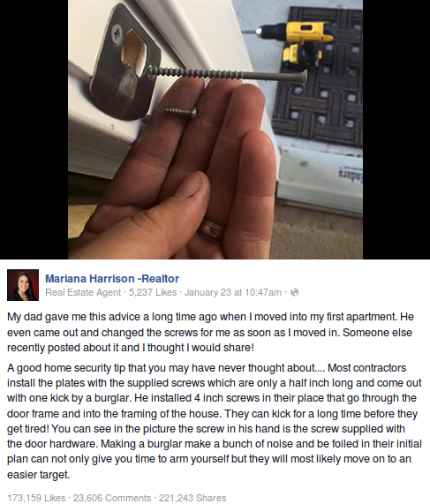Click the patterned doormat in the photo
The height and width of the screenshot is (504, 430).
320,77
